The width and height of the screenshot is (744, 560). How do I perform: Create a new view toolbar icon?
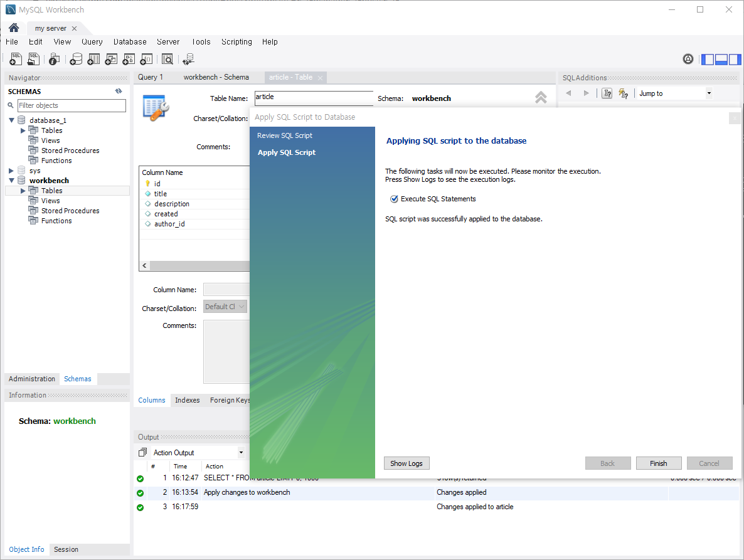(x=111, y=59)
